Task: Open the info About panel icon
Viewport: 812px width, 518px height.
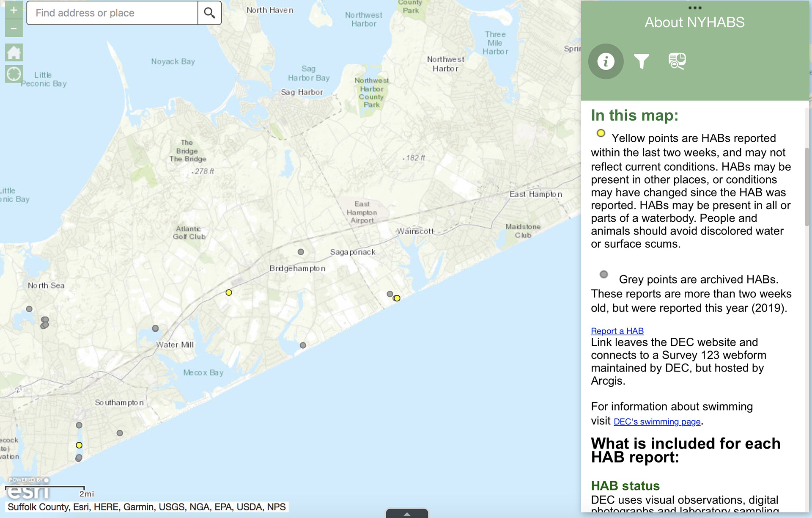Action: coord(606,61)
